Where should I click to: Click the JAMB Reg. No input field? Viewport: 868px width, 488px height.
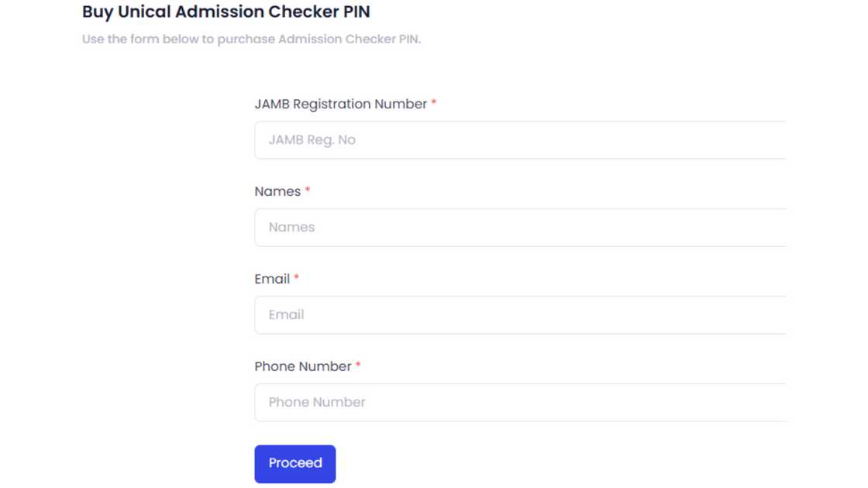point(519,140)
